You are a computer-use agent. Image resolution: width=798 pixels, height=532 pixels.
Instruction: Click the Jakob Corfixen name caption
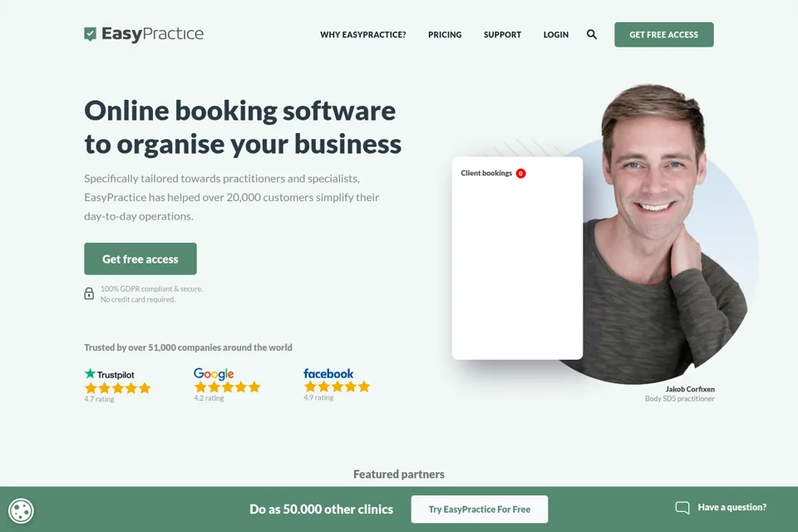690,389
